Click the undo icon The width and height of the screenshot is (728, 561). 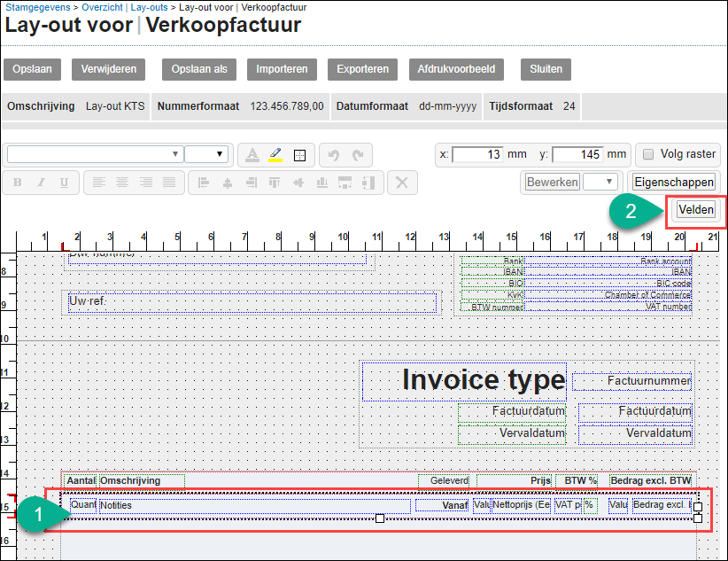[335, 153]
